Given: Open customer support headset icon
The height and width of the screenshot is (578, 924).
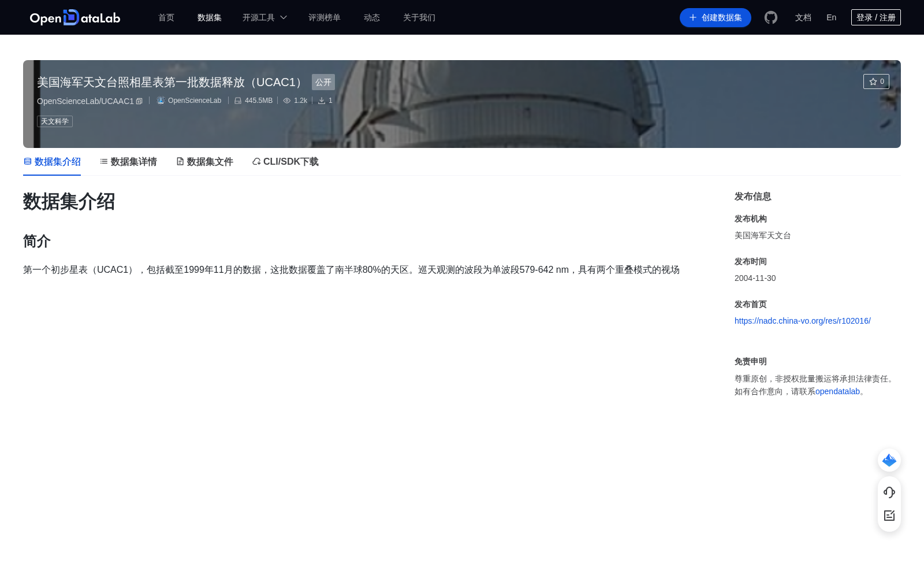Looking at the screenshot, I should (889, 492).
